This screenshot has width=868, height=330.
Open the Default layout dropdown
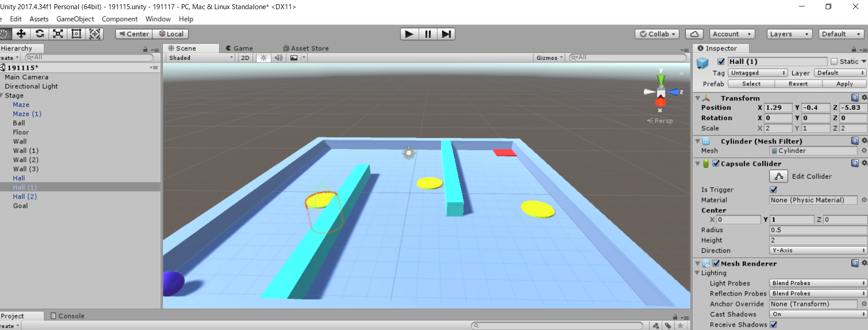pos(841,34)
